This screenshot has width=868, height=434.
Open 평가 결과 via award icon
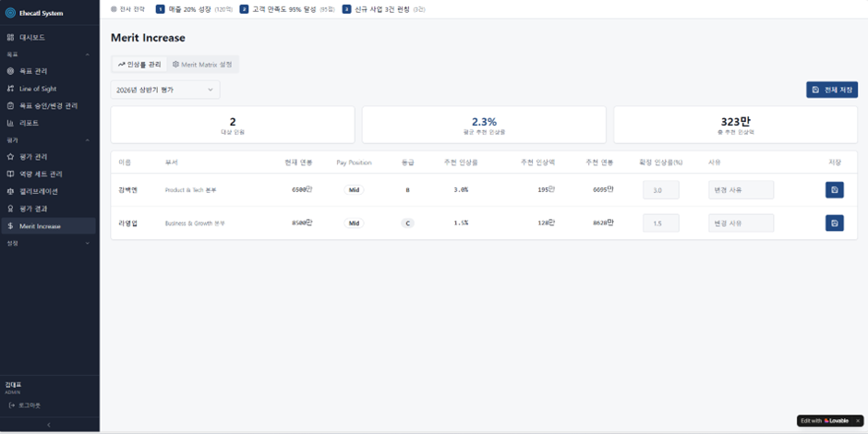click(10, 209)
